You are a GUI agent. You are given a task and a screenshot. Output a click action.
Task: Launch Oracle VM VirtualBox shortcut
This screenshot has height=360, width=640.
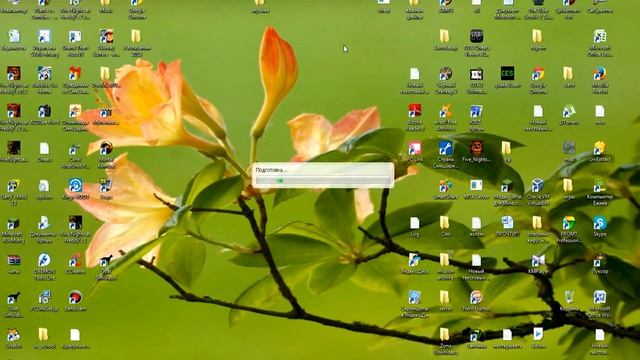[x=538, y=186]
